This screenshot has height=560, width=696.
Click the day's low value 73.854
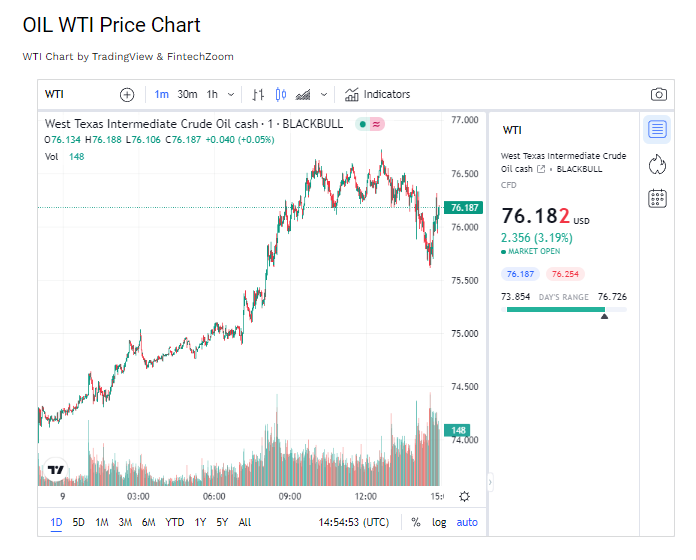515,297
